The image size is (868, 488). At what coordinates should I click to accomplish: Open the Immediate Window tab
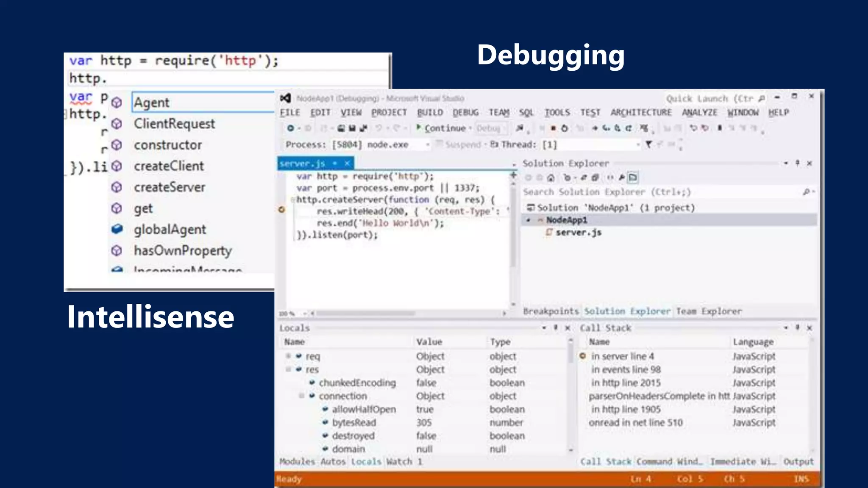point(743,461)
